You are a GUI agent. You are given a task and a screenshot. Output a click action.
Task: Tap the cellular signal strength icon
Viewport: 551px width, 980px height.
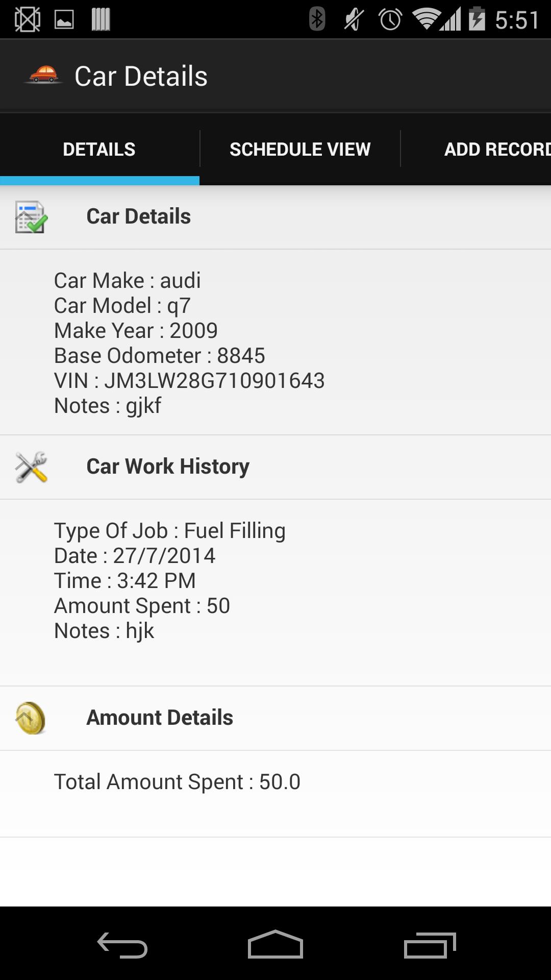451,19
